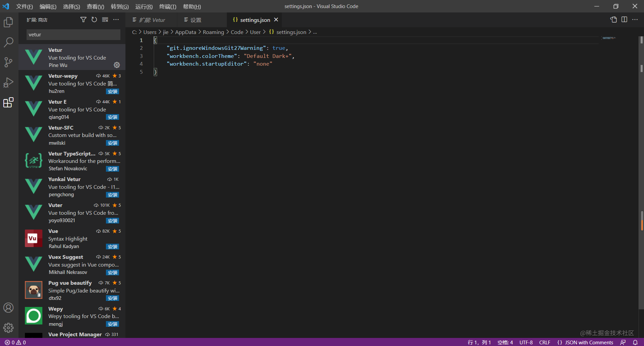Viewport: 644px width, 346px height.
Task: Open the Manage gear in activity bar
Action: (x=8, y=327)
